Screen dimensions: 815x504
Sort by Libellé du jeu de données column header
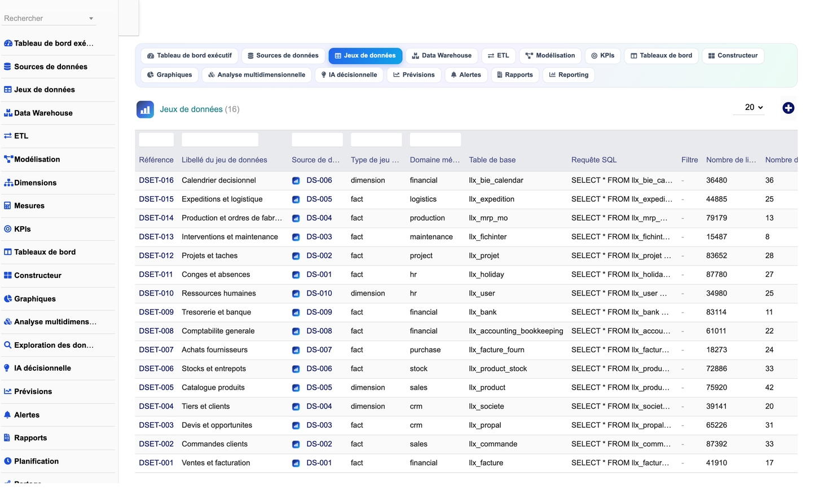224,160
